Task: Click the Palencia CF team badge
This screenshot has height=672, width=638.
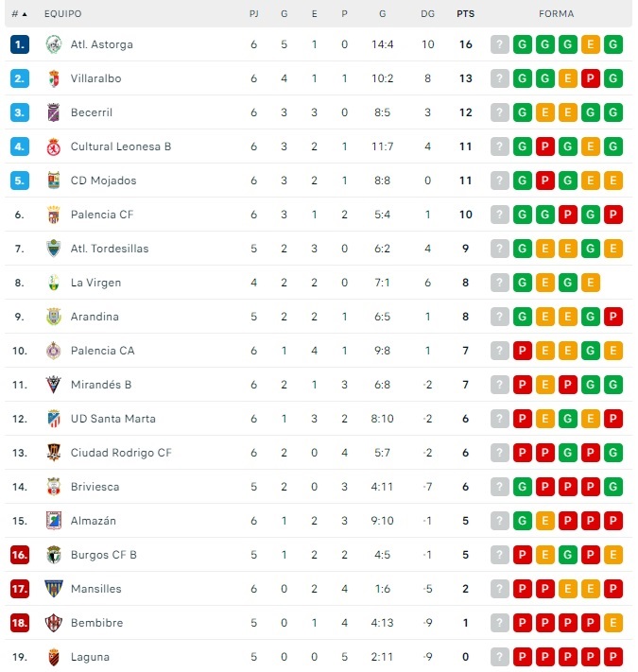Action: (54, 215)
